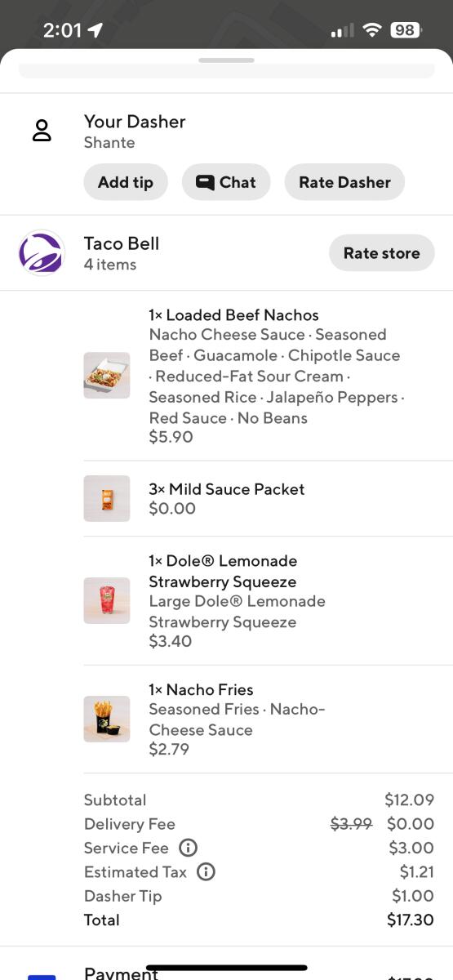The image size is (453, 980).
Task: Tap the Wi-Fi status icon
Action: tap(373, 30)
